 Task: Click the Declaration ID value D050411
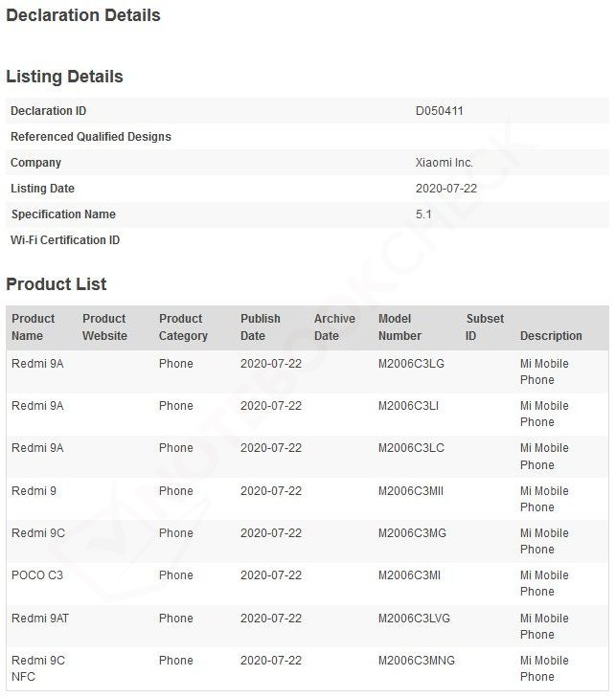pos(439,111)
